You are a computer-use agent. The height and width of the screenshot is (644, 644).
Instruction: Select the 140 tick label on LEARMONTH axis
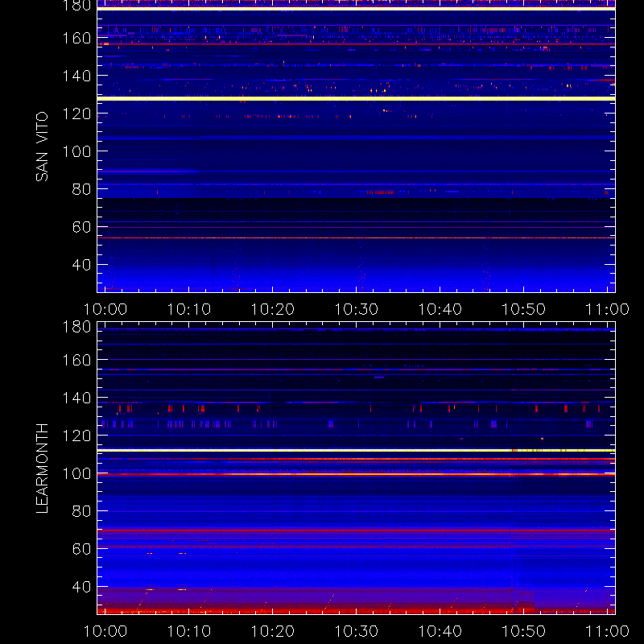(76, 398)
